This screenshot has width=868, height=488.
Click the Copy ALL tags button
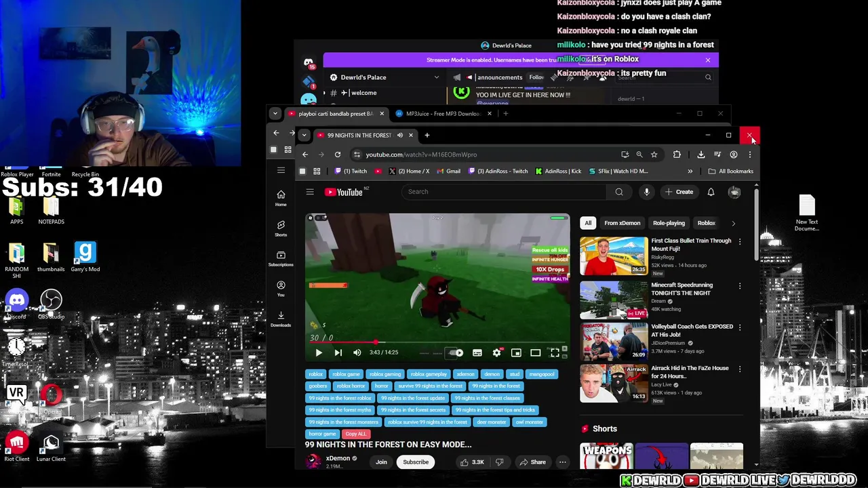pyautogui.click(x=355, y=434)
